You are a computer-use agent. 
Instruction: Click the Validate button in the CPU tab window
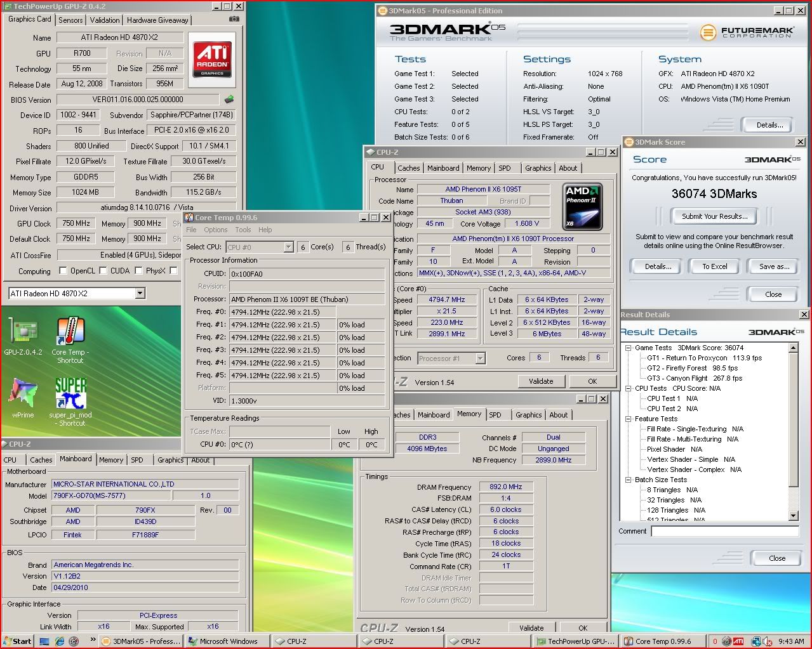coord(541,381)
